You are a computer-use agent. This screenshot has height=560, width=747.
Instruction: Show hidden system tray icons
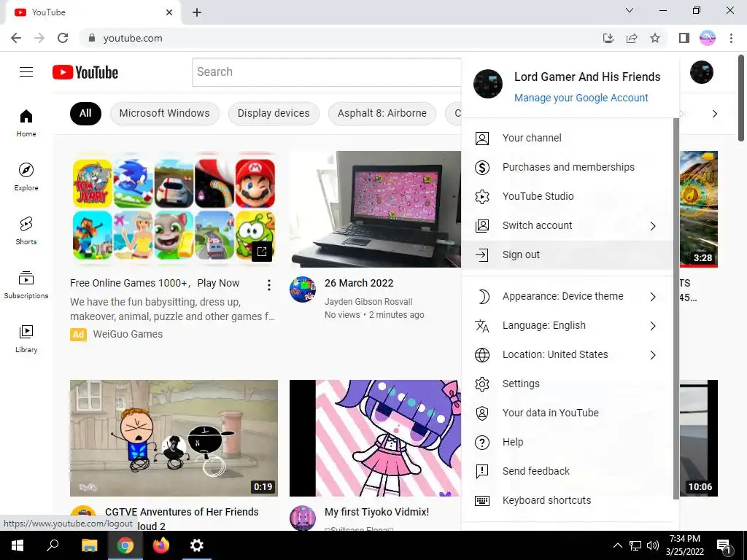[617, 545]
